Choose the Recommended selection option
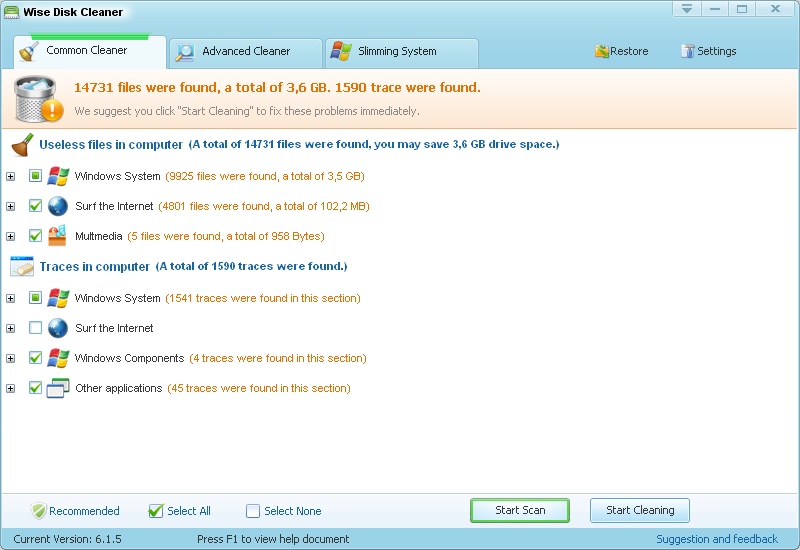The image size is (800, 550). [76, 511]
